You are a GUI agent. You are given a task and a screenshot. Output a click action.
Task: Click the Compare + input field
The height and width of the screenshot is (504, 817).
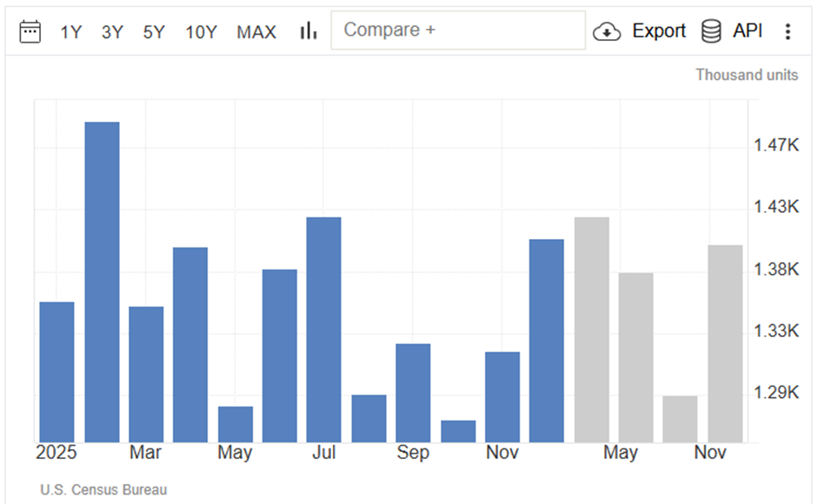(458, 30)
